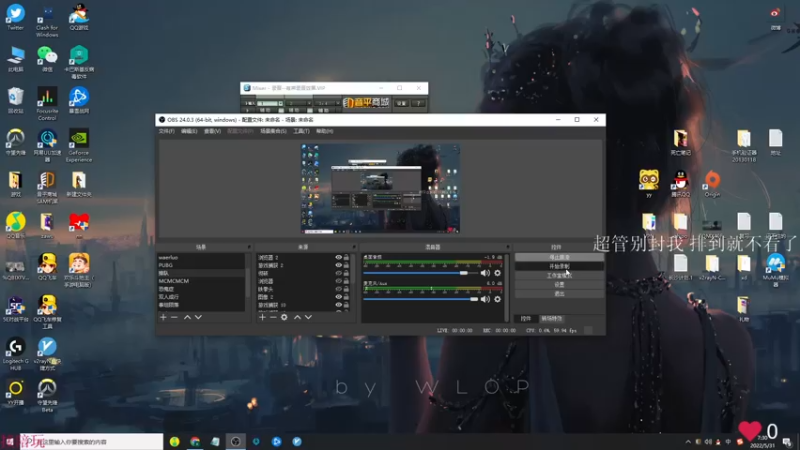Click 退出 exit button in Controls
The height and width of the screenshot is (450, 800).
(559, 294)
